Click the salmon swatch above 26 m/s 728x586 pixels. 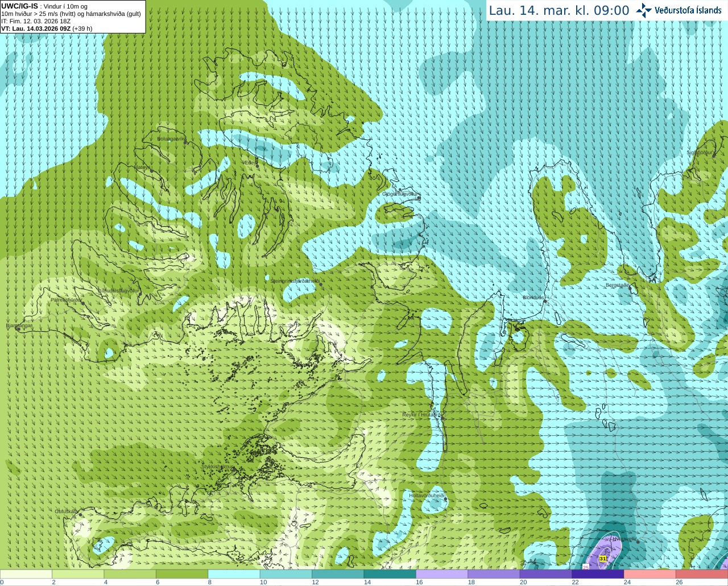pos(702,574)
